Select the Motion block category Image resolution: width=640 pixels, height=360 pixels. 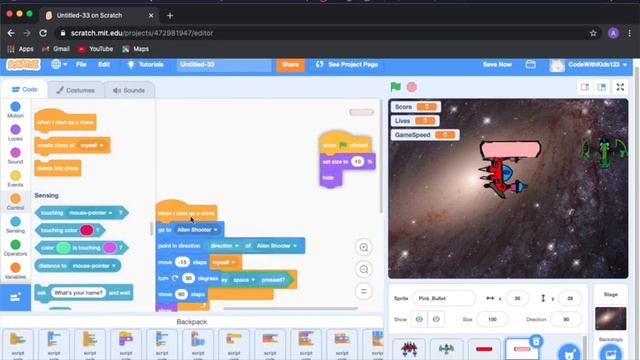[x=16, y=110]
